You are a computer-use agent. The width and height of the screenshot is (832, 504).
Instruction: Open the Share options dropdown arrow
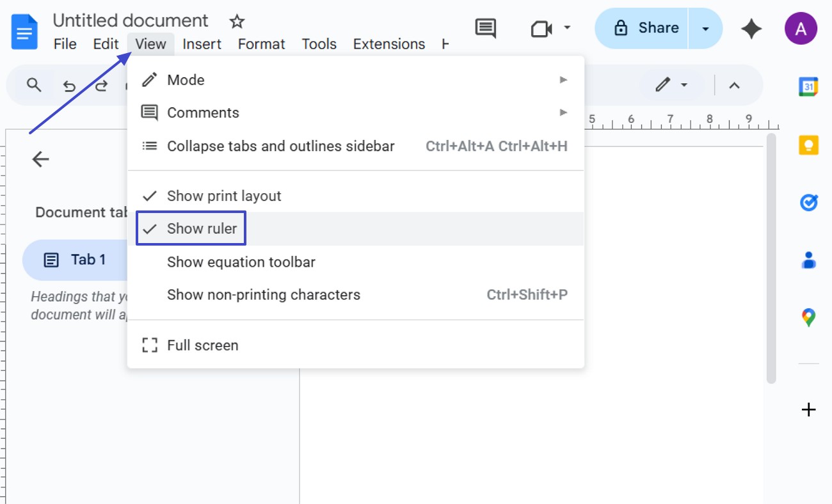pyautogui.click(x=705, y=28)
